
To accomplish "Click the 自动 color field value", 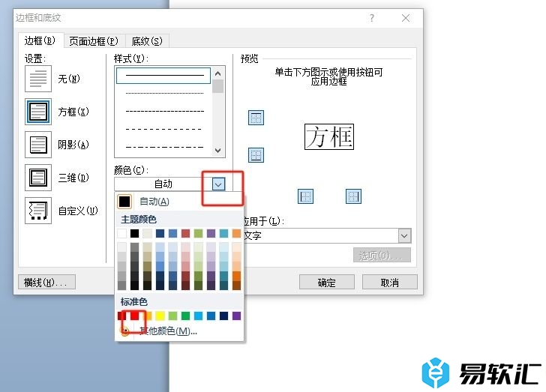I will tap(163, 184).
